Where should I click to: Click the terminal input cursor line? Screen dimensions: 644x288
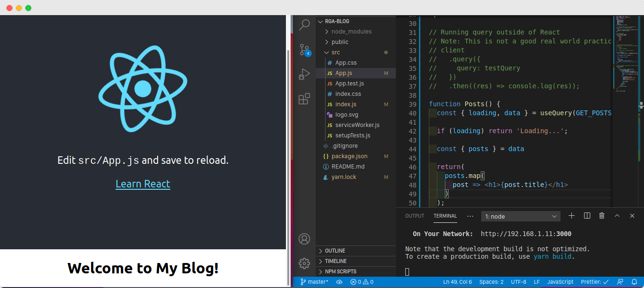(407, 271)
